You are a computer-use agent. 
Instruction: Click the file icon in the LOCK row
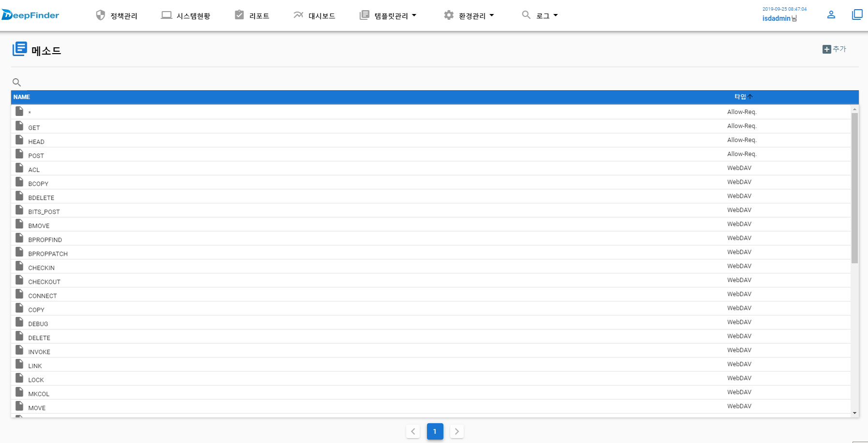19,378
